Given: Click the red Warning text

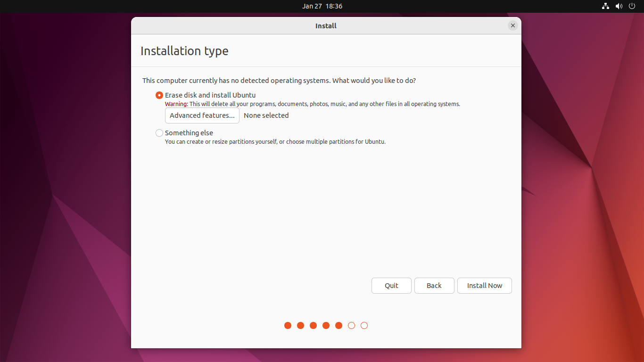Looking at the screenshot, I should [176, 104].
